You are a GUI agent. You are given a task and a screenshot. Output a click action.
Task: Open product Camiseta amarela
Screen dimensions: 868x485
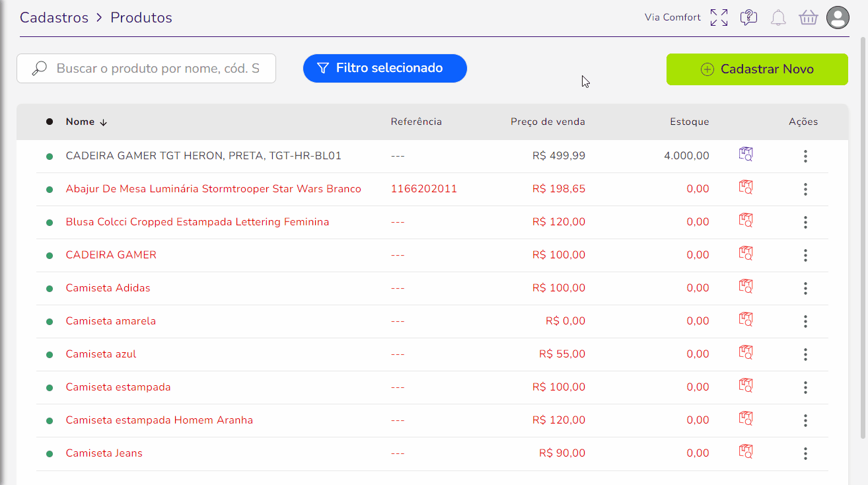click(111, 321)
